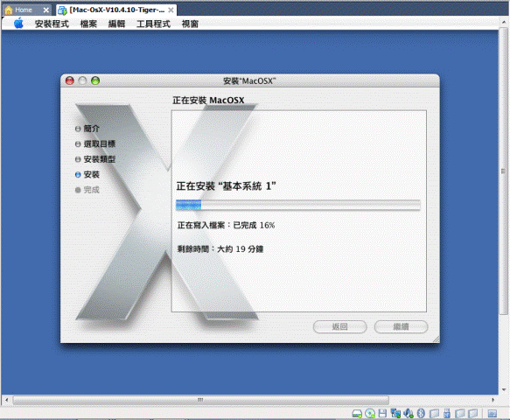Screen dimensions: 510x420
Task: Click the network adapter status icon
Action: pyautogui.click(x=395, y=414)
